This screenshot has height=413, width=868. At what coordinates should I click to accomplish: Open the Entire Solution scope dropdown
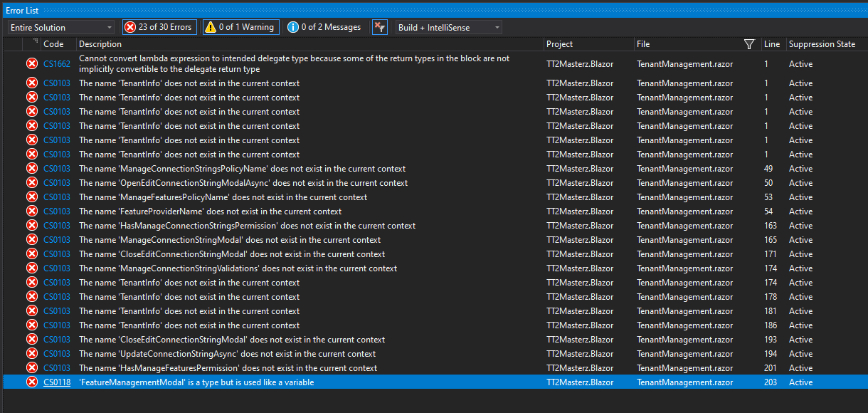pyautogui.click(x=60, y=26)
